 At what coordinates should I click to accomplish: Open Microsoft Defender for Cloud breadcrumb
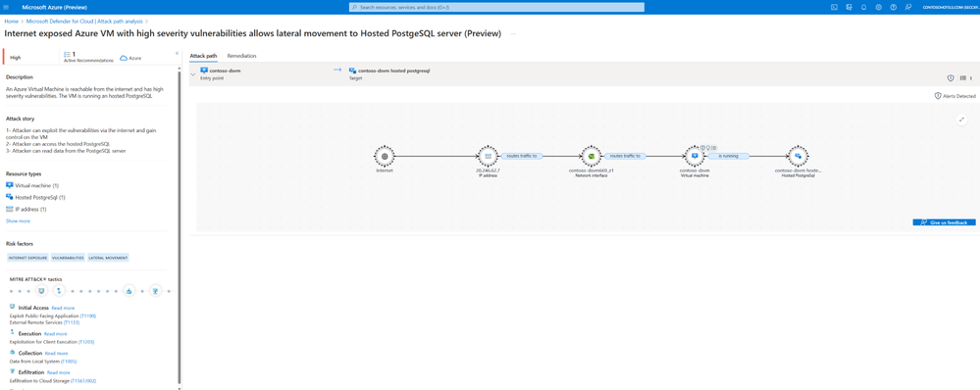pos(84,22)
